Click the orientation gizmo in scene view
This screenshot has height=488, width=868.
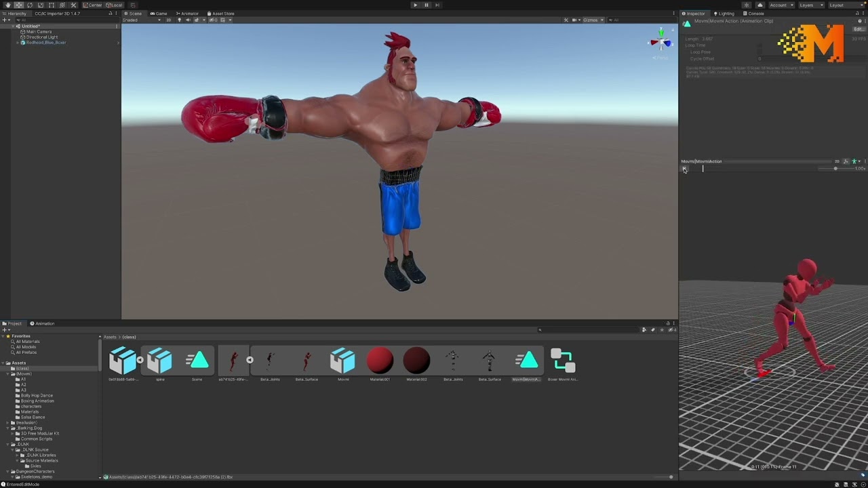660,43
